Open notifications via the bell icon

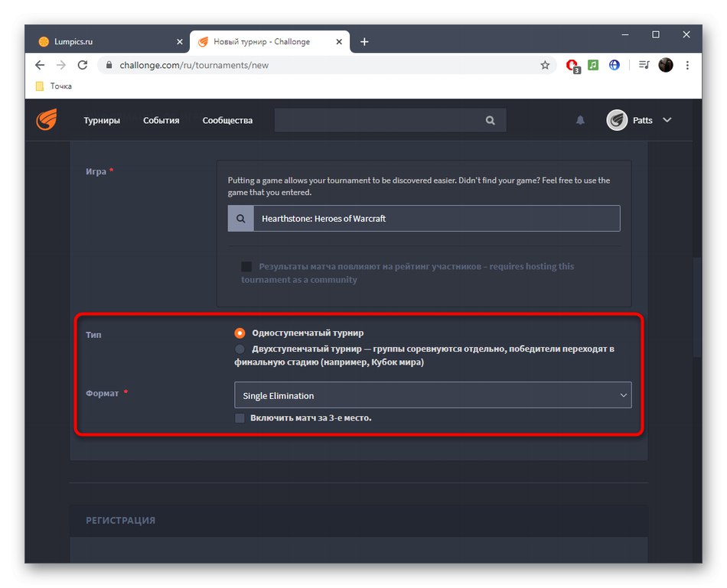(x=579, y=119)
